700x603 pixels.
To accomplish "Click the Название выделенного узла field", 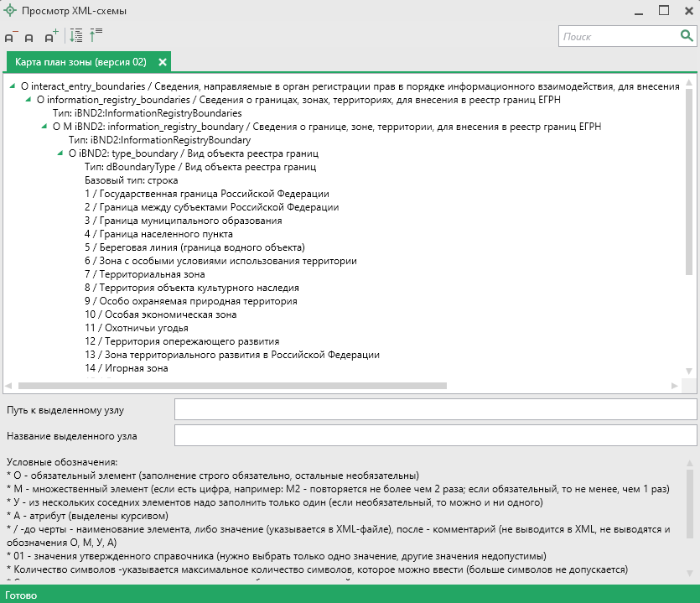I will pyautogui.click(x=435, y=436).
